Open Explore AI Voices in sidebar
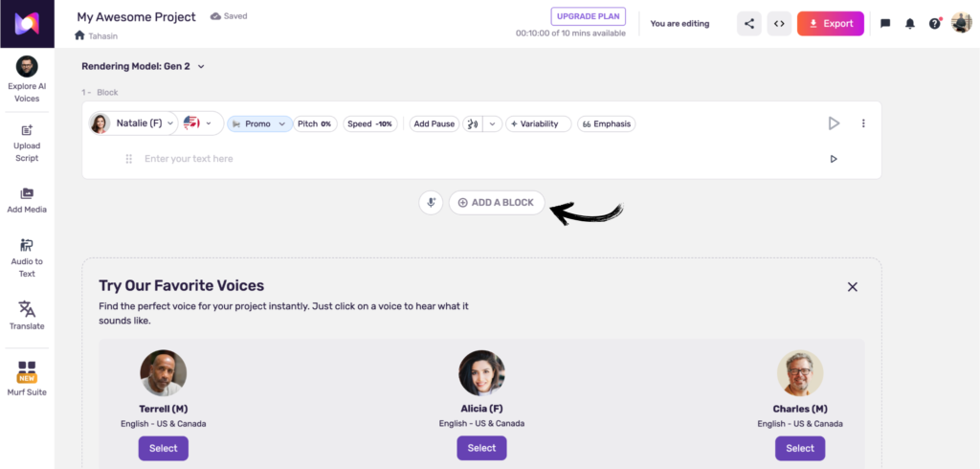This screenshot has width=980, height=469. tap(27, 78)
